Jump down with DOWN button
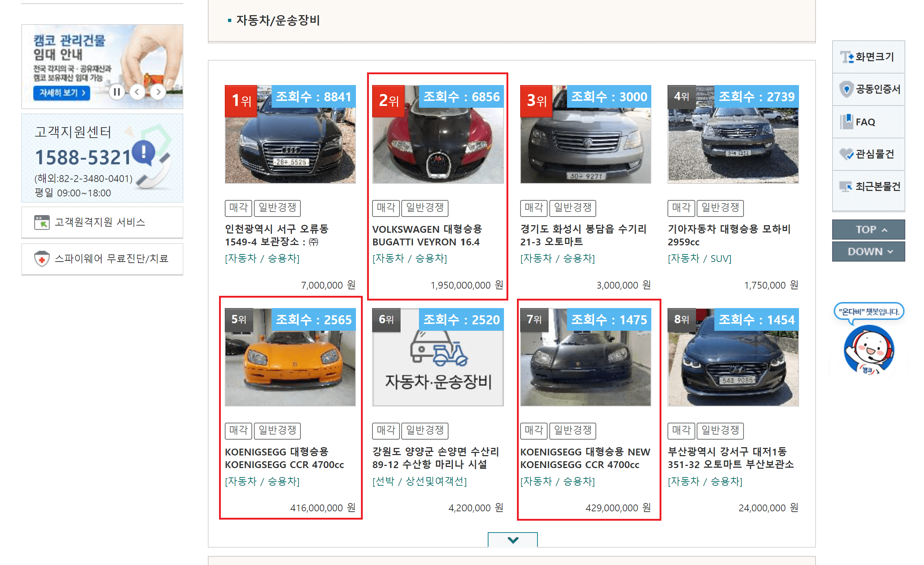 pos(868,252)
